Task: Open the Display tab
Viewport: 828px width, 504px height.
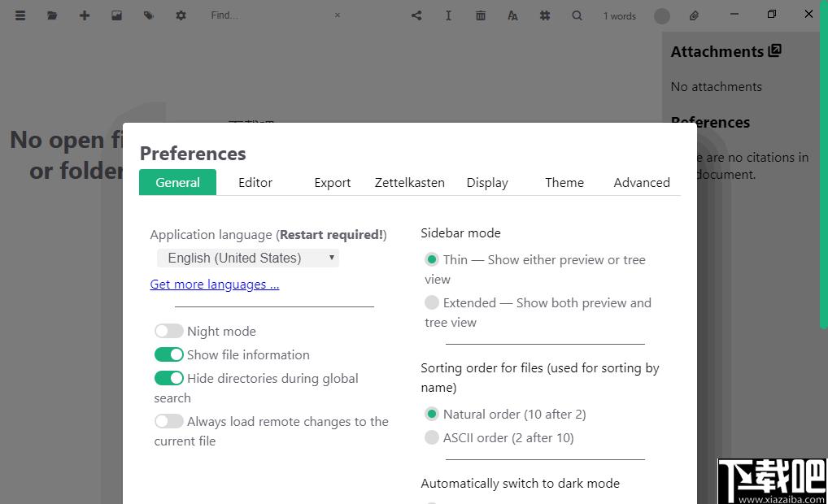Action: tap(487, 182)
